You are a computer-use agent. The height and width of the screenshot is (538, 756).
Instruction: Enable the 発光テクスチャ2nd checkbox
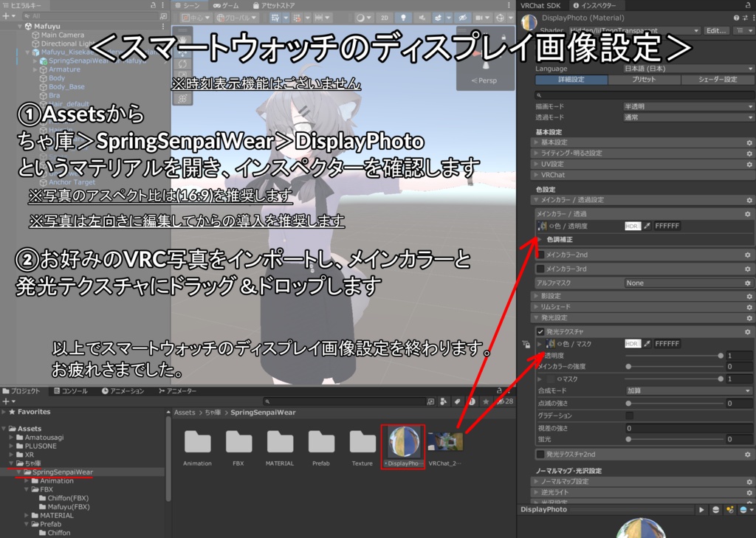[540, 454]
